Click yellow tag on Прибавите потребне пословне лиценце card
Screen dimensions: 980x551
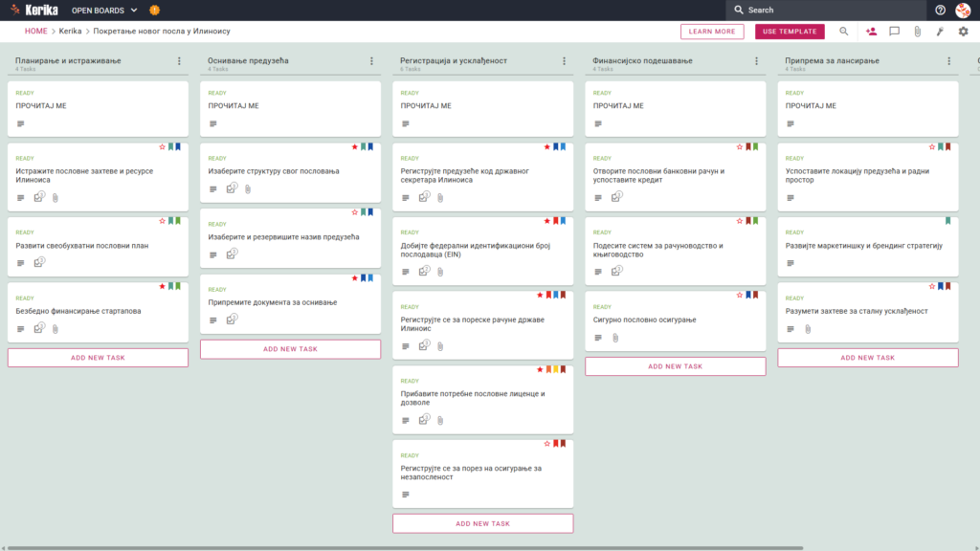tap(556, 369)
